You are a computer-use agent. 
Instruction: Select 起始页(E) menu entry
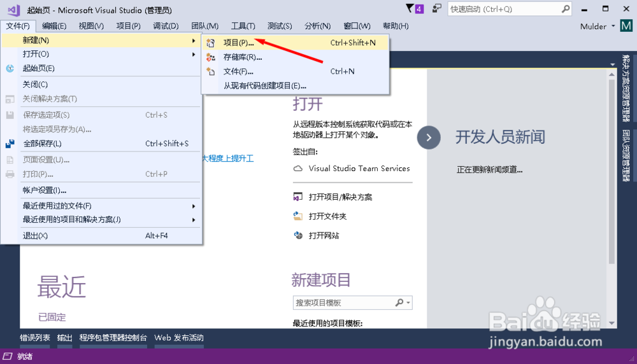(x=101, y=68)
